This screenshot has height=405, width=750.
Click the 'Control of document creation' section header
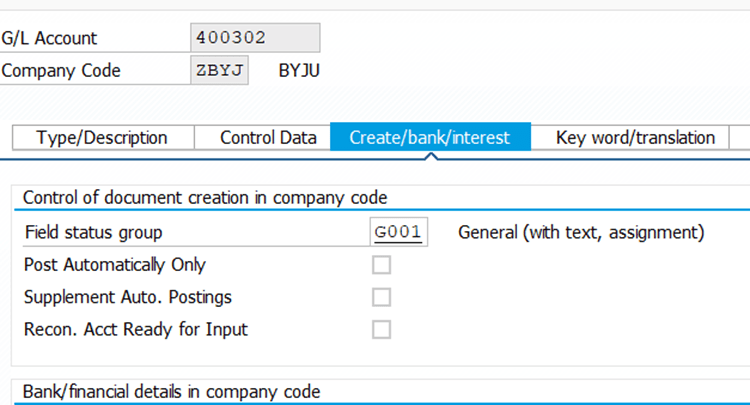pos(204,197)
